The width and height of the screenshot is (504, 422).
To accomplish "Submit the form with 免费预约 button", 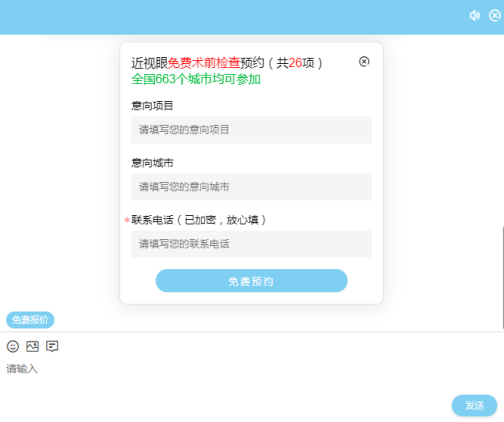I will (x=251, y=281).
